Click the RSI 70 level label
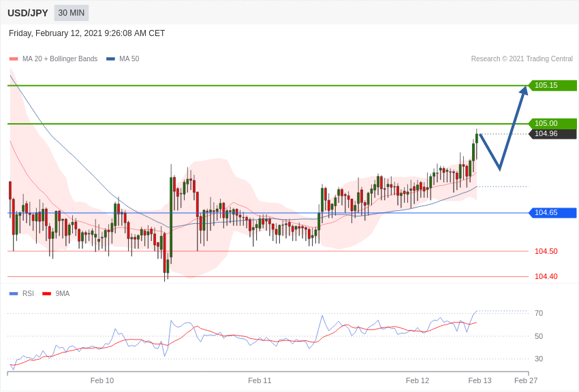 pos(539,314)
